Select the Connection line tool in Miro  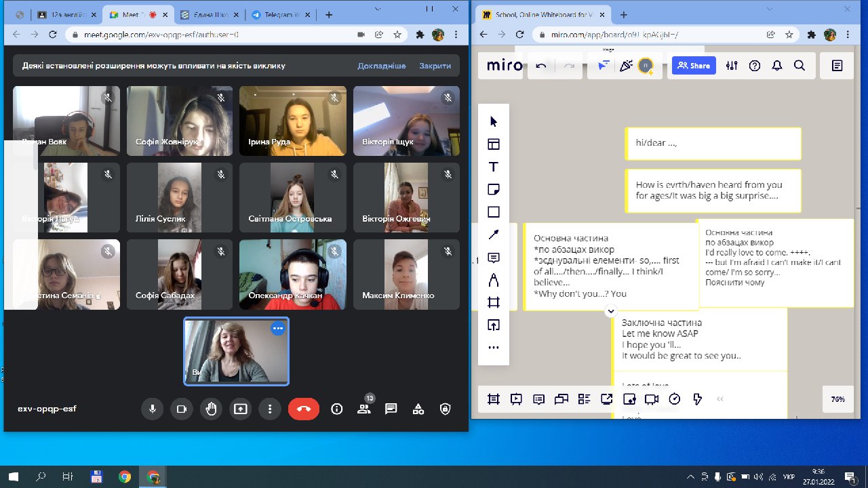pyautogui.click(x=494, y=235)
